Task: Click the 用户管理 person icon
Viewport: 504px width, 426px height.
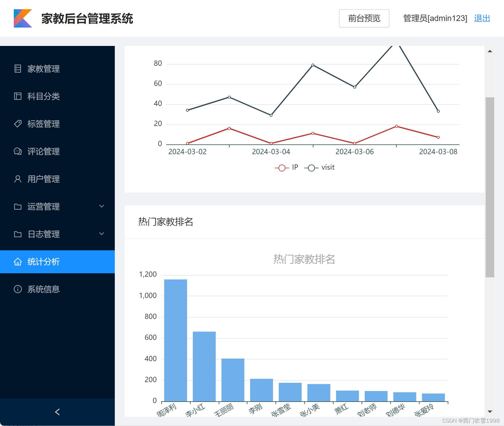Action: tap(18, 179)
